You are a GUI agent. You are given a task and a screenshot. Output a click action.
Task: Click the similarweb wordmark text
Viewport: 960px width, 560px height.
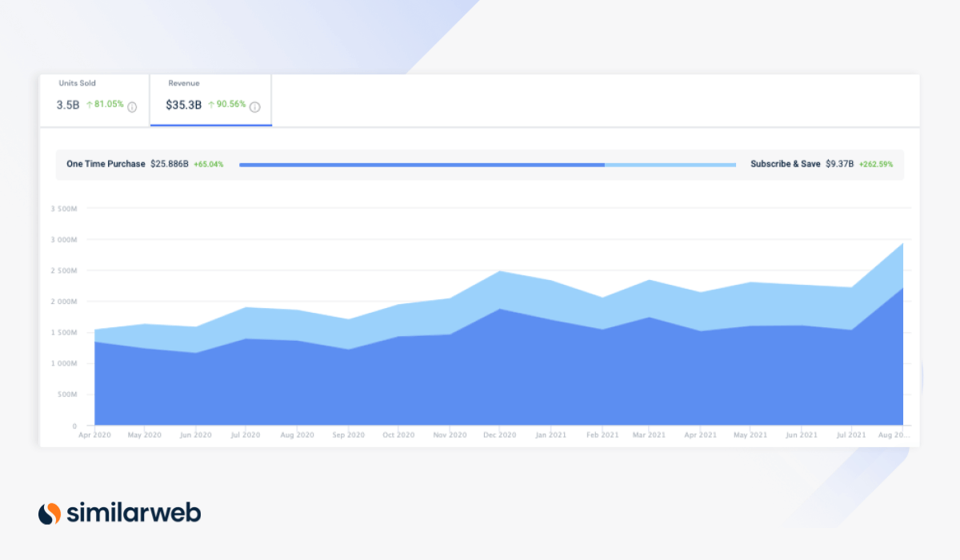(x=134, y=513)
